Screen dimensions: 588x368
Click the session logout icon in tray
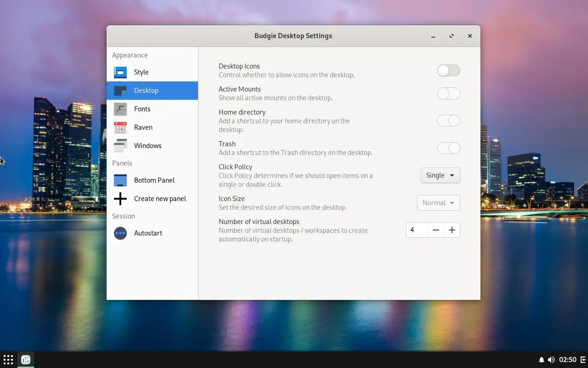[x=583, y=360]
